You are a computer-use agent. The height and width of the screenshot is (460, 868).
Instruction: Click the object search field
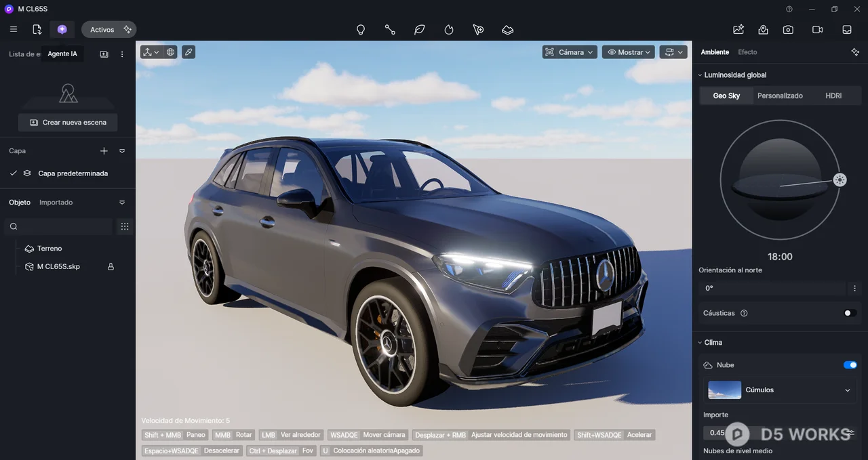59,226
